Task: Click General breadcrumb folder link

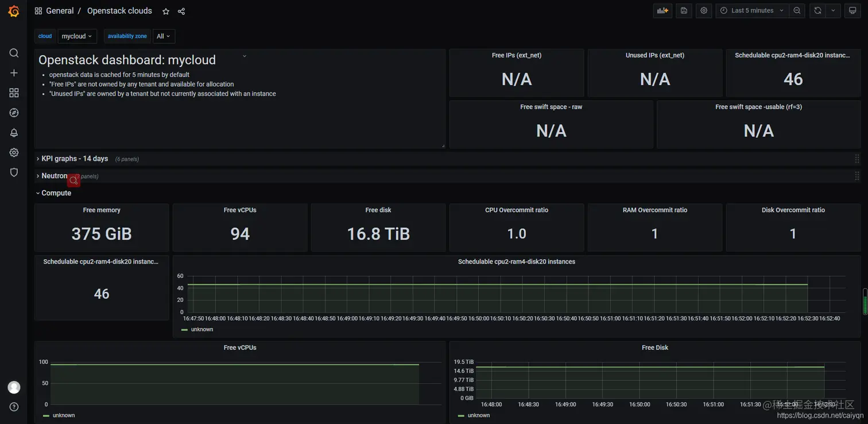Action: click(60, 11)
